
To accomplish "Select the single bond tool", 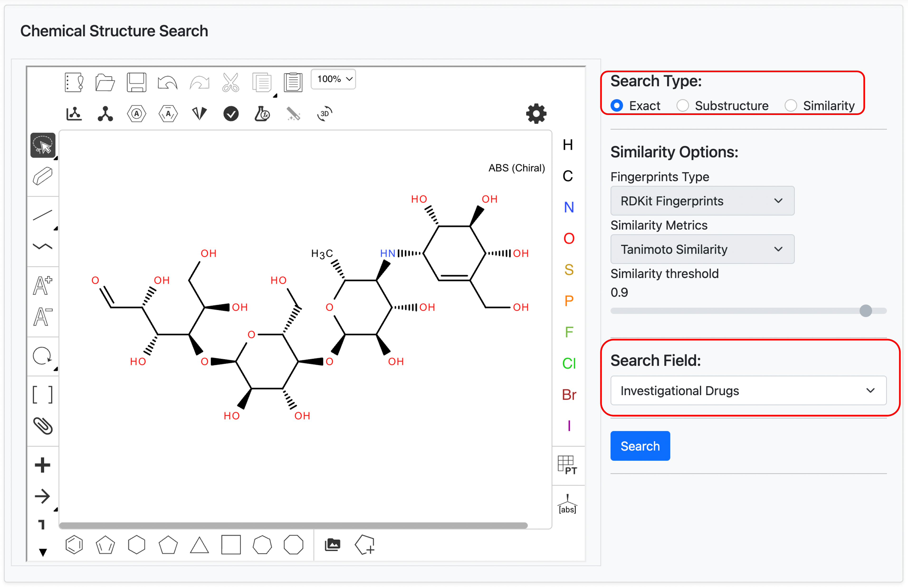I will [43, 215].
